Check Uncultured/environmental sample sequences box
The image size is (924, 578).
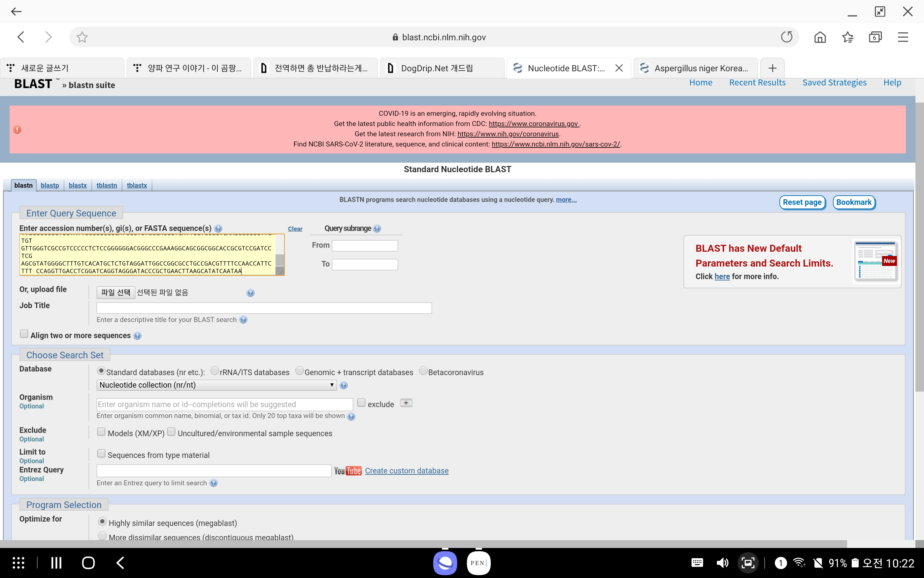(x=171, y=432)
